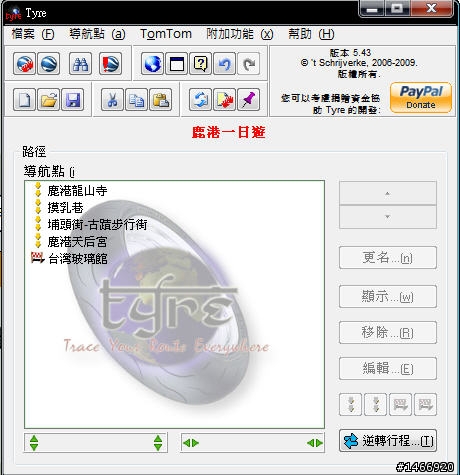Click the 顯示...(w) button

point(388,296)
